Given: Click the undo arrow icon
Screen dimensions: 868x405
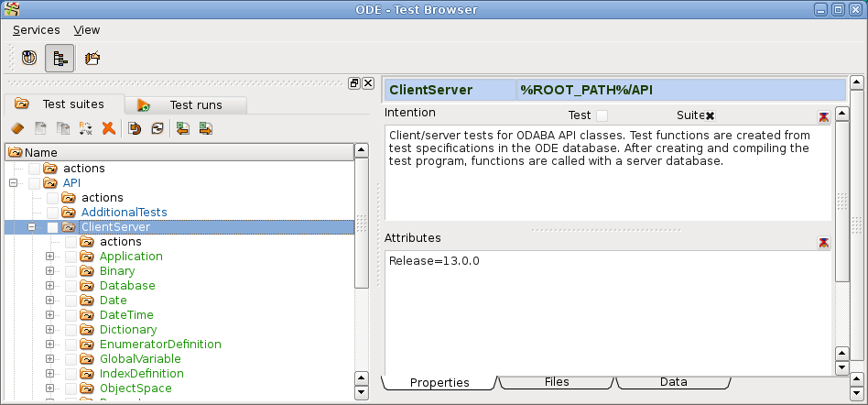Looking at the screenshot, I should click(x=135, y=129).
